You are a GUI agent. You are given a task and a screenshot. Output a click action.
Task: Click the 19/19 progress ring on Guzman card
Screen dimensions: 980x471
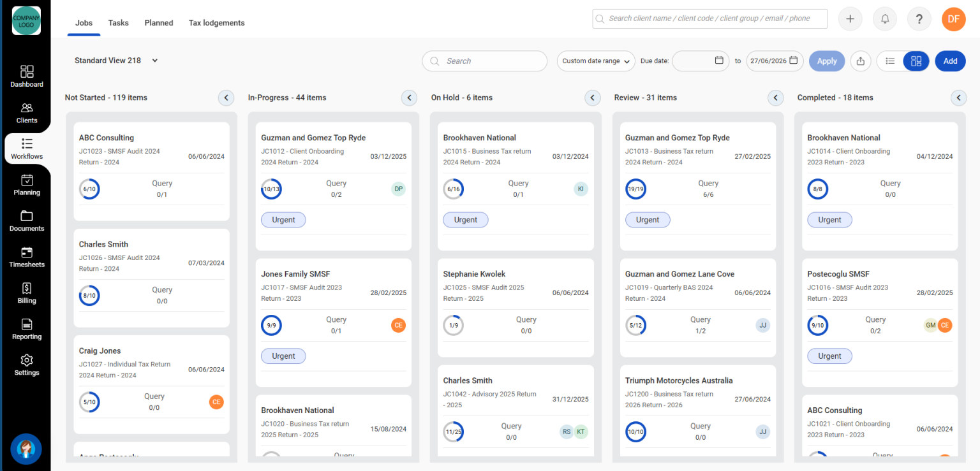pos(635,189)
